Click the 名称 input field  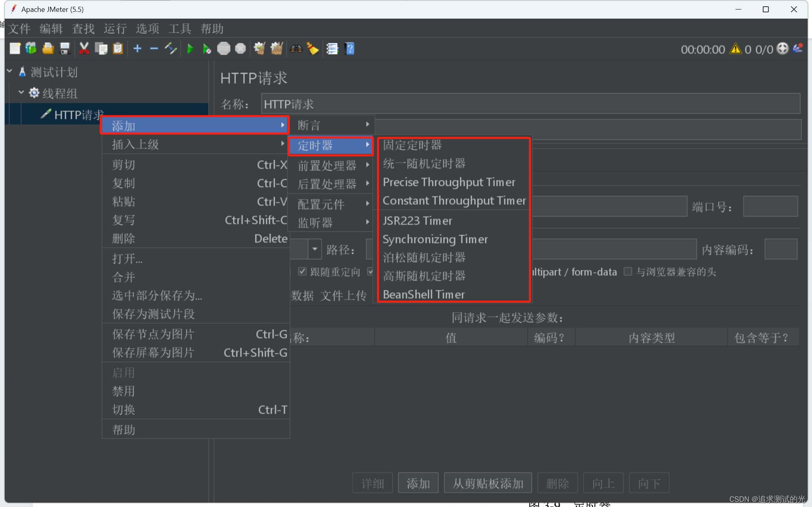pyautogui.click(x=530, y=104)
